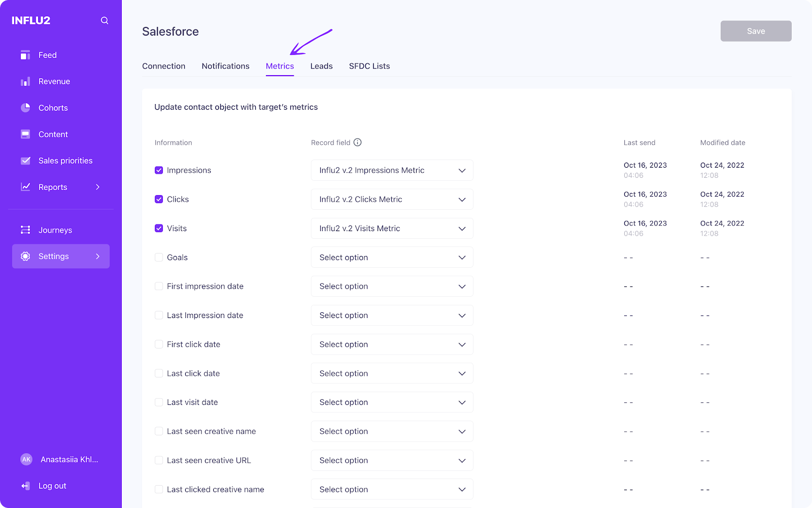The image size is (812, 508).
Task: Expand the Reports submenu chevron
Action: [98, 187]
